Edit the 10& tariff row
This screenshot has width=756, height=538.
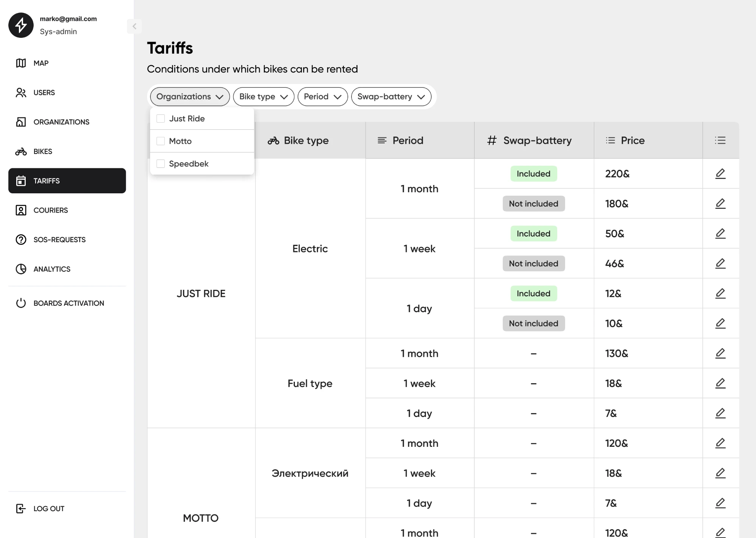tap(720, 323)
